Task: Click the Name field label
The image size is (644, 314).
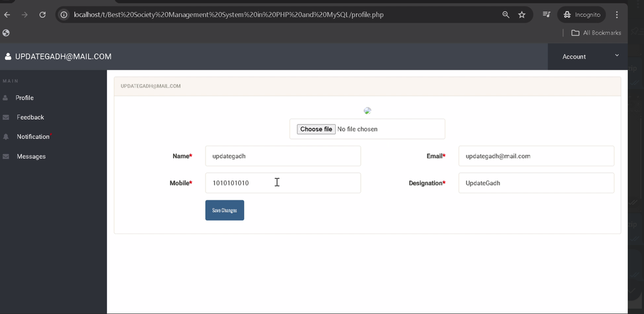Action: click(182, 156)
